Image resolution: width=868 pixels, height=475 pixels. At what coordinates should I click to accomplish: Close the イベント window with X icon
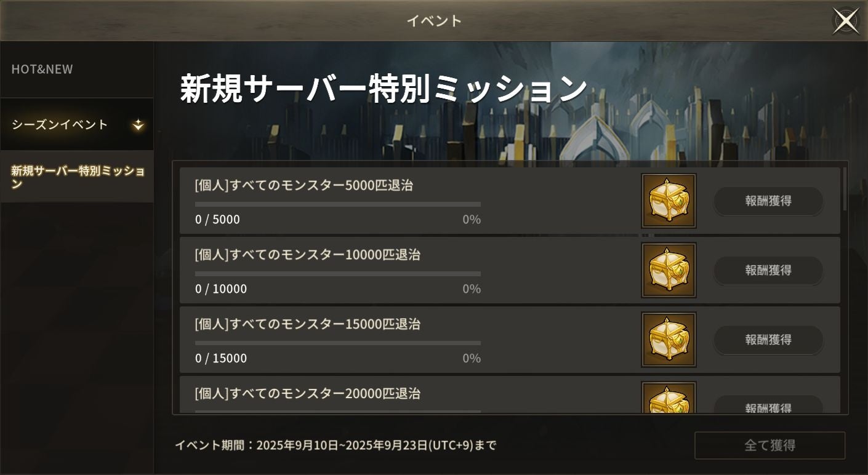point(846,22)
